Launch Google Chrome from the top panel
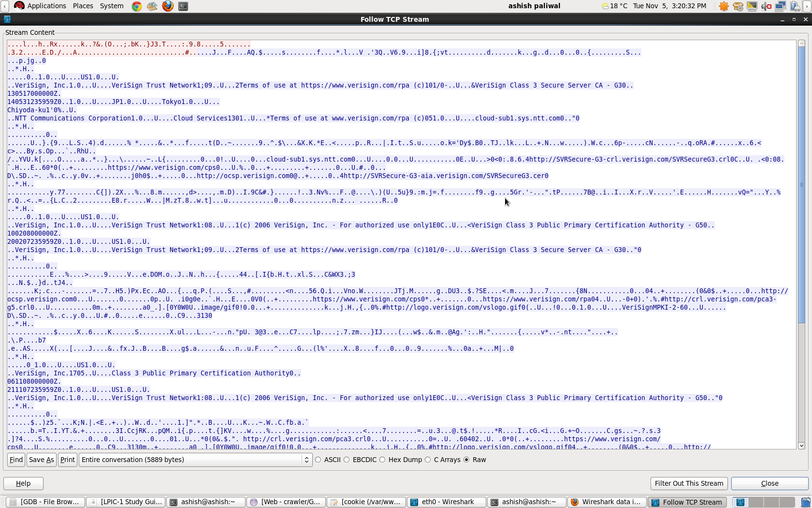The image size is (812, 508). [x=137, y=6]
